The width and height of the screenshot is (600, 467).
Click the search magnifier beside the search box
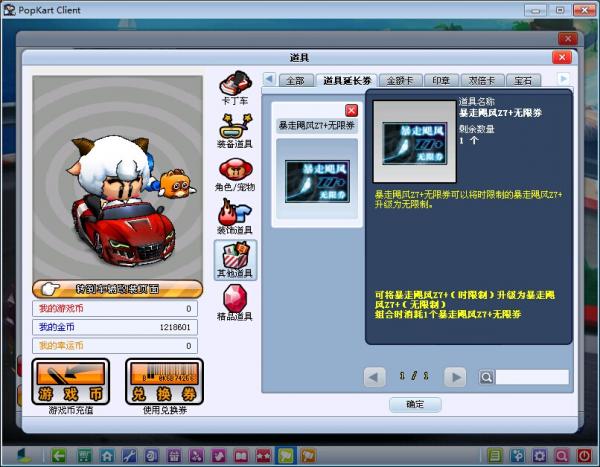(x=486, y=377)
